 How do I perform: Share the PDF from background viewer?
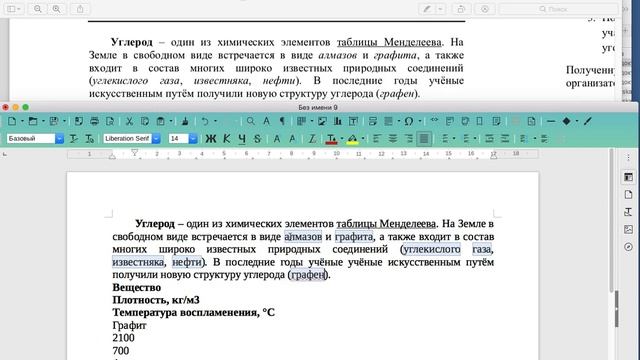80,9
